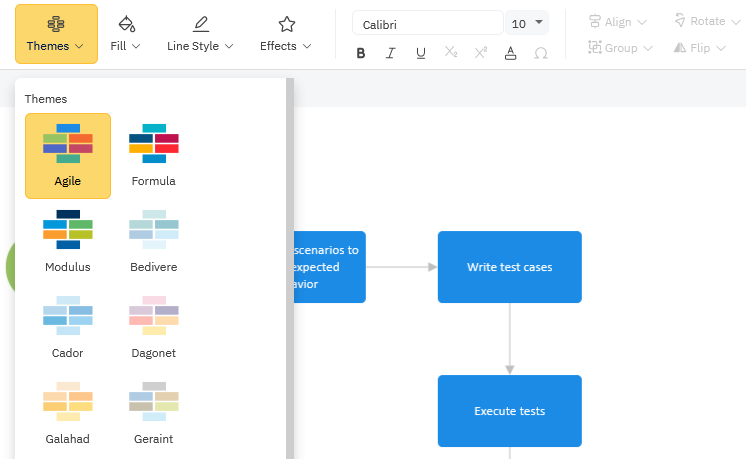This screenshot has width=746, height=459.
Task: Apply the Bedivere theme
Action: coord(154,241)
